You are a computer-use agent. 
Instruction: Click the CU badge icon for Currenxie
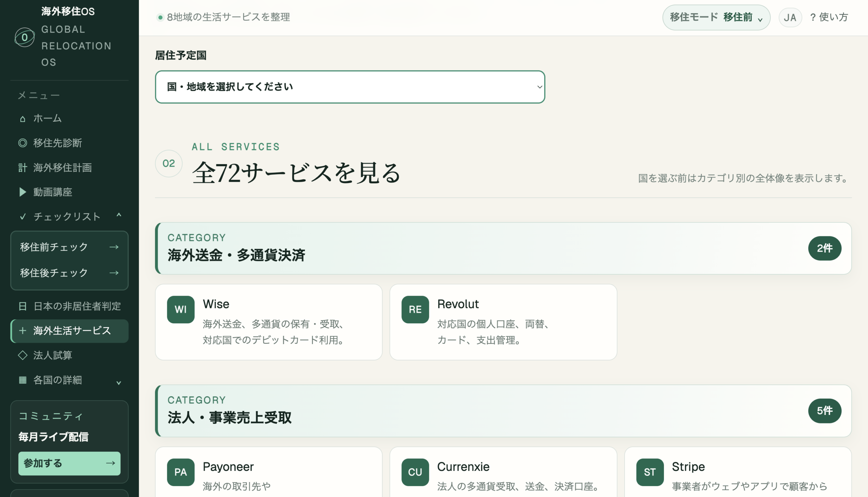tap(415, 472)
